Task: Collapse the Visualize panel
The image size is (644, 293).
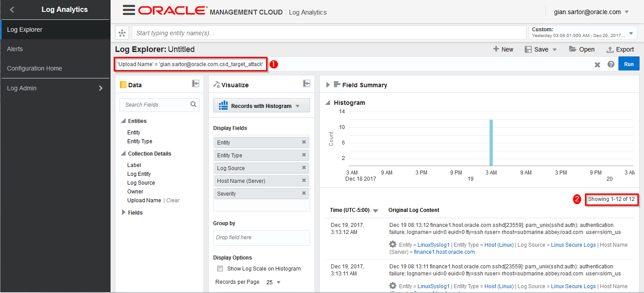Action: (x=307, y=84)
